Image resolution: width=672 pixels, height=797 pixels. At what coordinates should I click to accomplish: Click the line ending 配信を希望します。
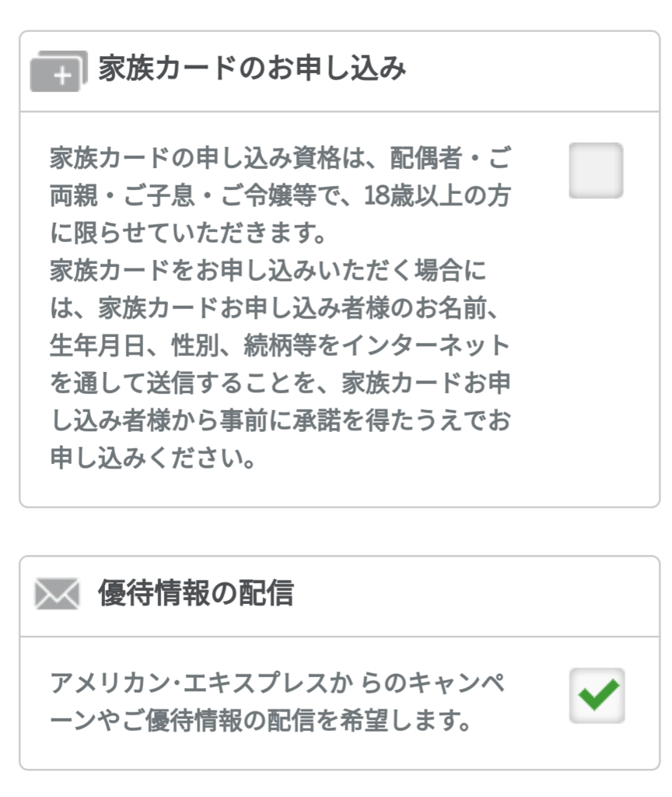coord(261,722)
